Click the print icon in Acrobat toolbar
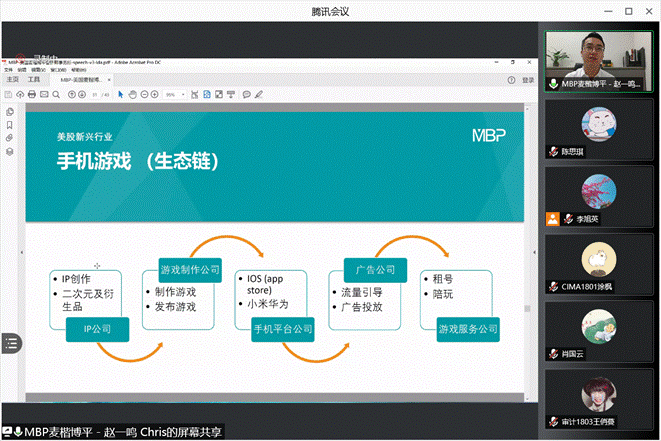This screenshot has height=441, width=661. [x=32, y=95]
